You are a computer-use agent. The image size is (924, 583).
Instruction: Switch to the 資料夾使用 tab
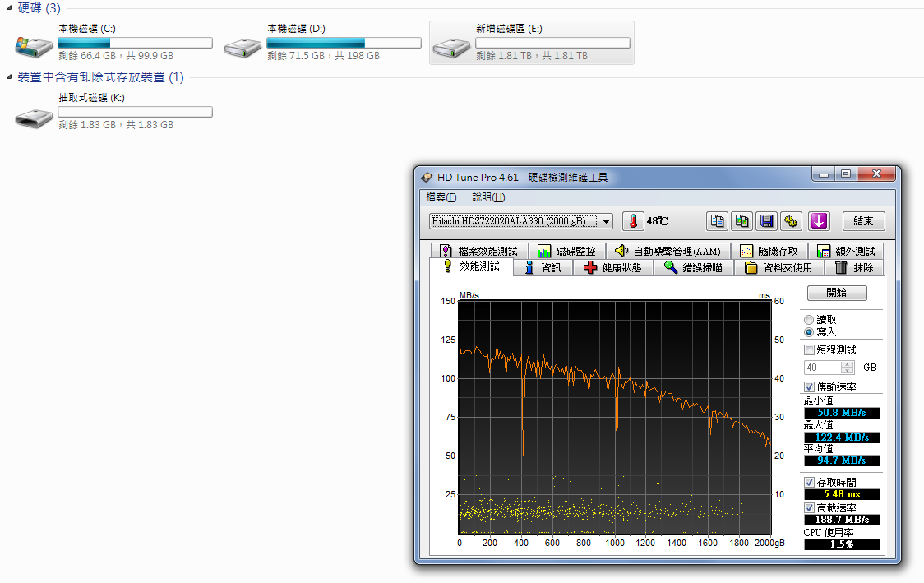coord(779,267)
